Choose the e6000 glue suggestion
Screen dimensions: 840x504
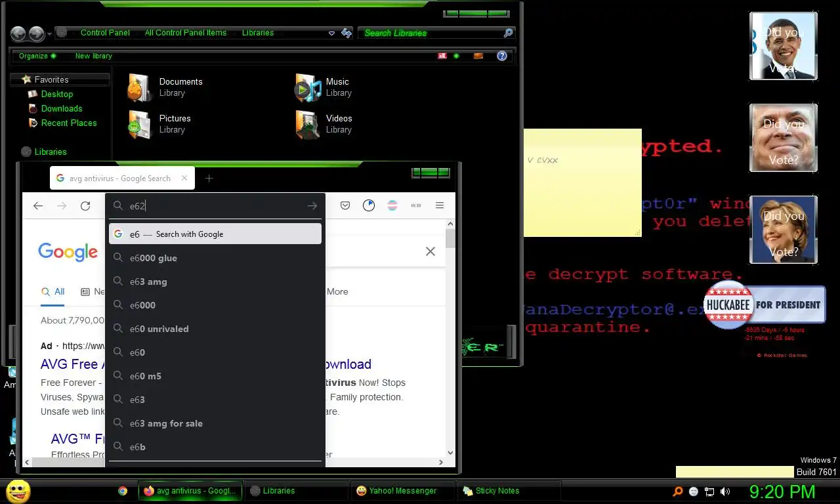[x=215, y=258]
